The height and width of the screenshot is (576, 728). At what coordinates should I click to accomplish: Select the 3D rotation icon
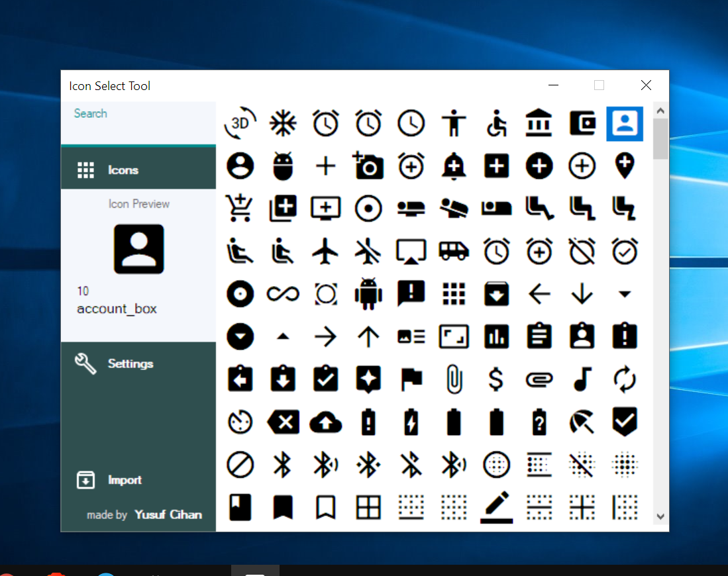(x=240, y=123)
